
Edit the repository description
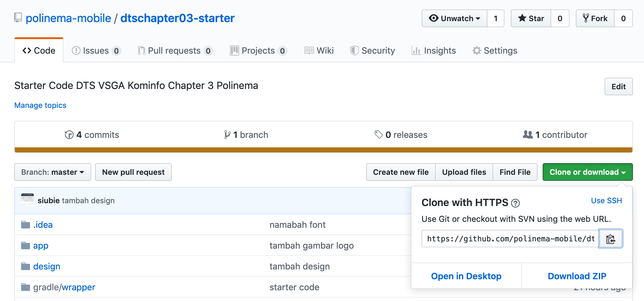(618, 86)
